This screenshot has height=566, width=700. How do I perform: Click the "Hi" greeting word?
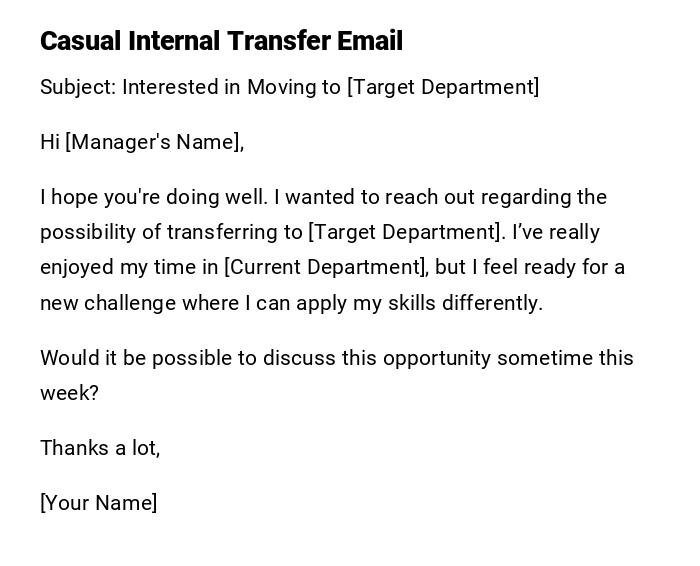point(50,142)
